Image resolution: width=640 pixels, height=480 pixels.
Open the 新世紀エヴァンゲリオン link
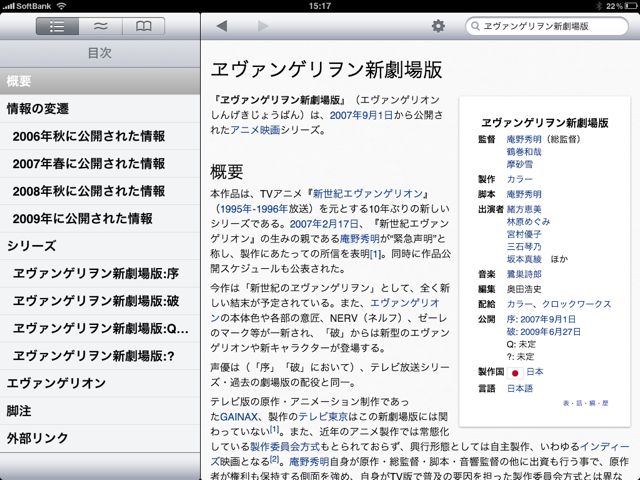point(368,193)
